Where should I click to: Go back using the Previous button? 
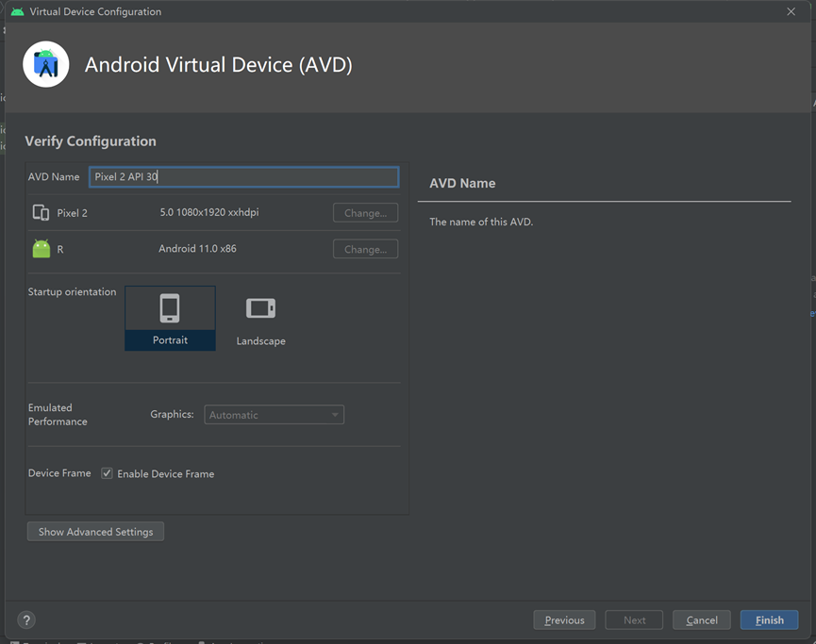564,619
